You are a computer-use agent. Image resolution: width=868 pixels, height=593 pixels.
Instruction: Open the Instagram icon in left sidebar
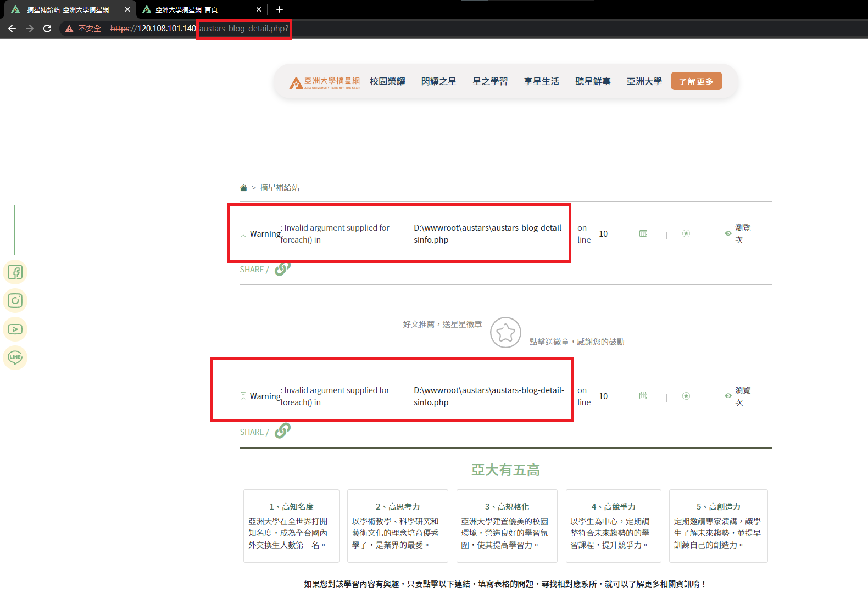(15, 301)
